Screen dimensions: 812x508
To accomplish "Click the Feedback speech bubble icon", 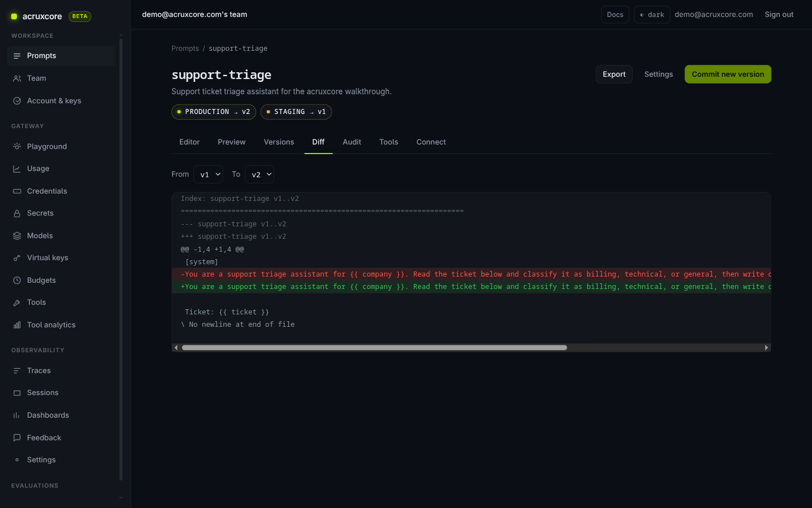I will 17,438.
